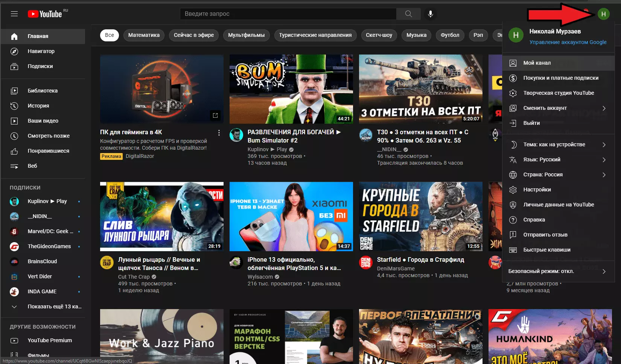This screenshot has width=621, height=364.
Task: Open TheGideonGames subscription channel
Action: (x=43, y=246)
